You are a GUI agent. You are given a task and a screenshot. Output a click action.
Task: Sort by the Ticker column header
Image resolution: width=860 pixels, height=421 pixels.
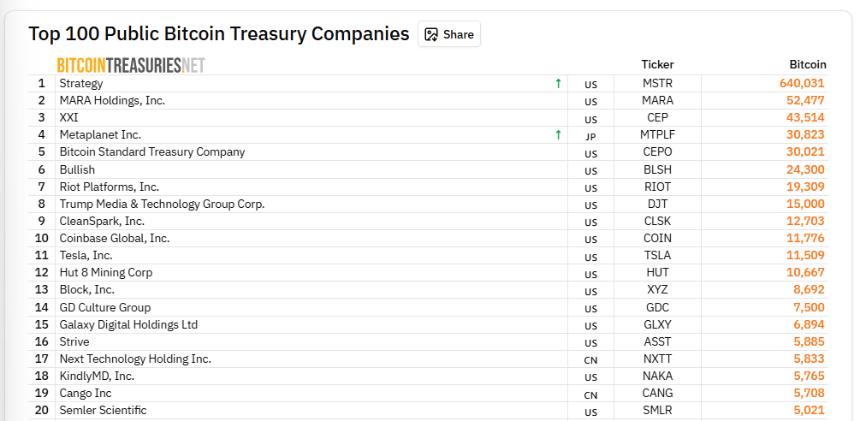[x=657, y=65]
